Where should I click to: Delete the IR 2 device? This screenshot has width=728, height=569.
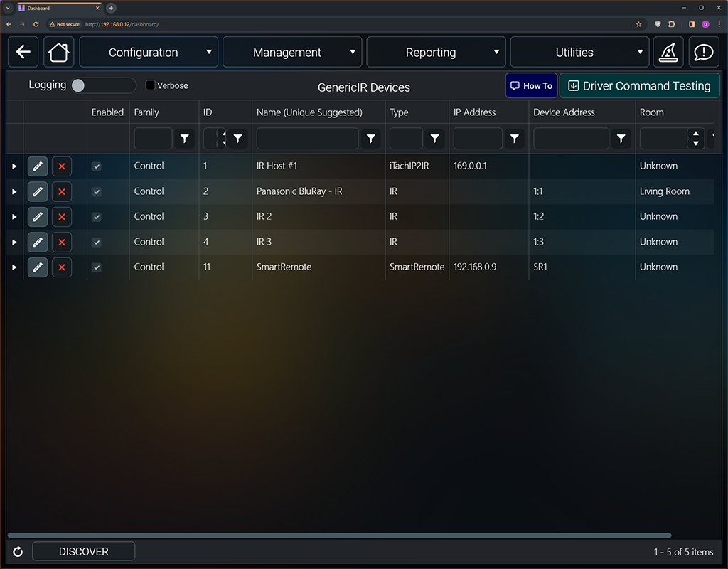click(62, 217)
